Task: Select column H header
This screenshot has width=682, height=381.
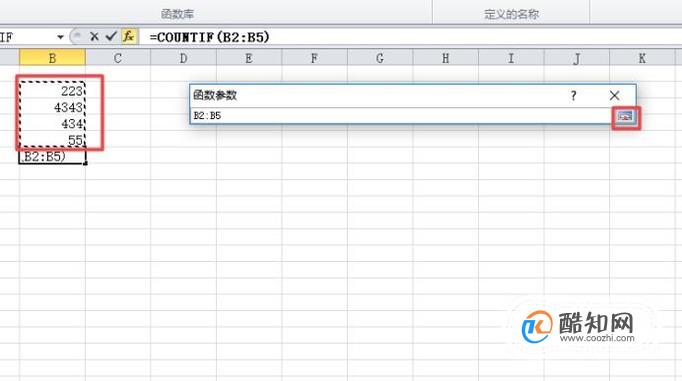Action: (x=446, y=58)
